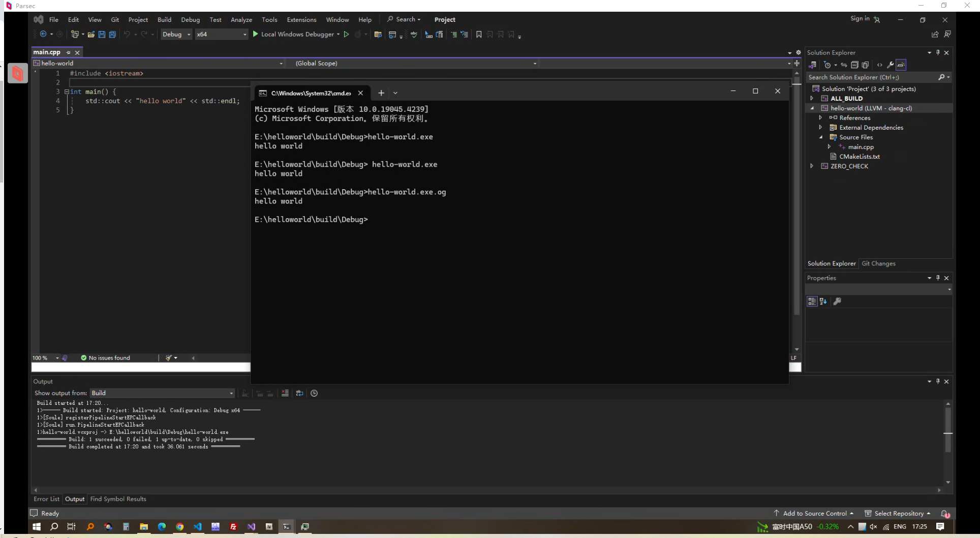Image resolution: width=980 pixels, height=538 pixels.
Task: Switch to Find Symbol Results tab
Action: pos(118,499)
